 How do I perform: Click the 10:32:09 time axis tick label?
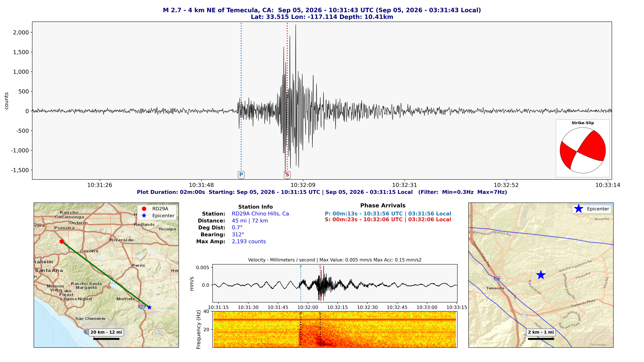click(303, 185)
